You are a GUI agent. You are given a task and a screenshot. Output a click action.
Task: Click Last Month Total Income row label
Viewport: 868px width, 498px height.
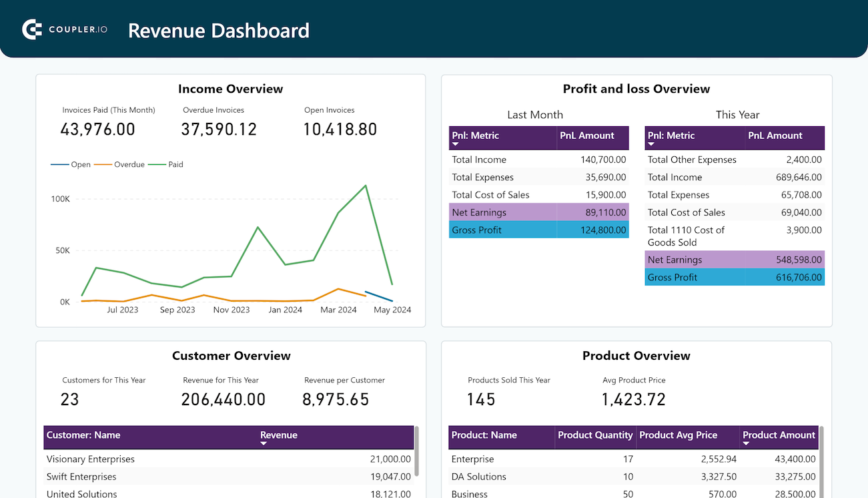point(479,160)
